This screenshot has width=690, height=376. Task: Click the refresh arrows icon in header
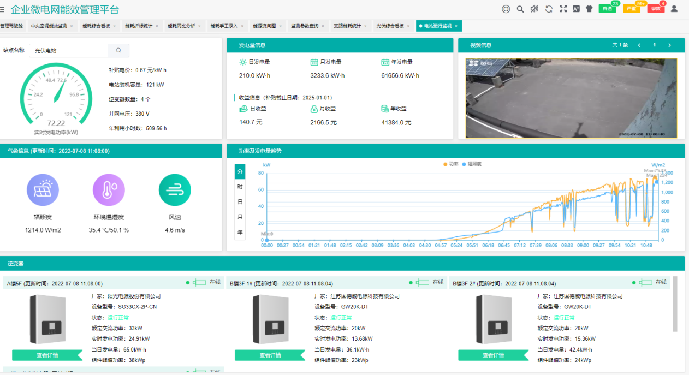[549, 9]
